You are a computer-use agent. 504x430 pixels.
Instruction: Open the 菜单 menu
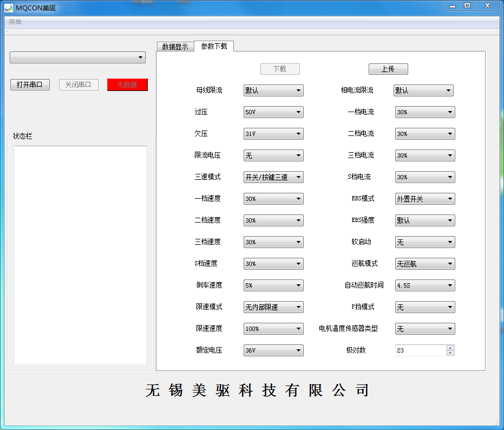coord(15,22)
